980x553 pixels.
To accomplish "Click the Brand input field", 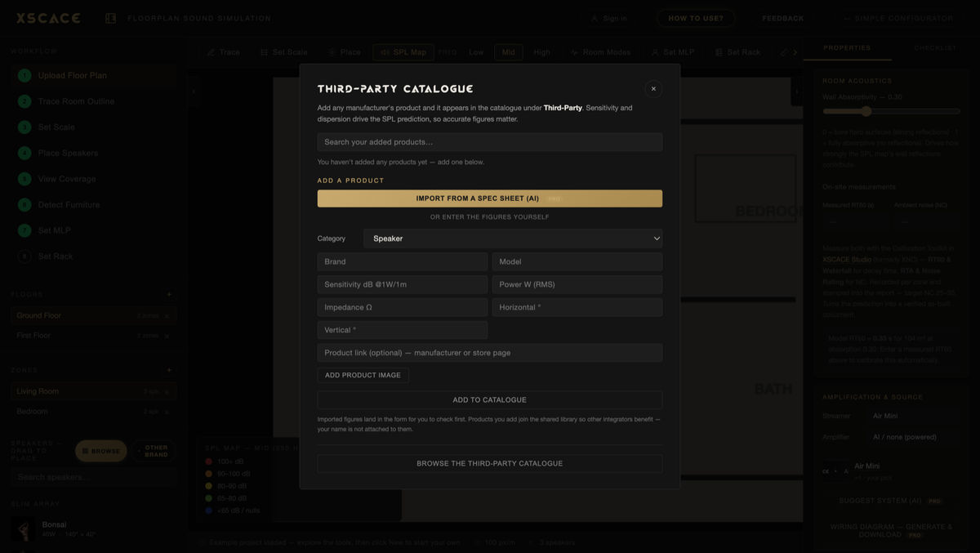I will pyautogui.click(x=403, y=261).
